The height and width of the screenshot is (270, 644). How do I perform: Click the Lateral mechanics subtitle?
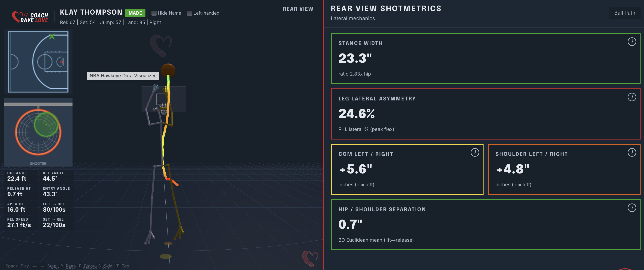tap(353, 18)
